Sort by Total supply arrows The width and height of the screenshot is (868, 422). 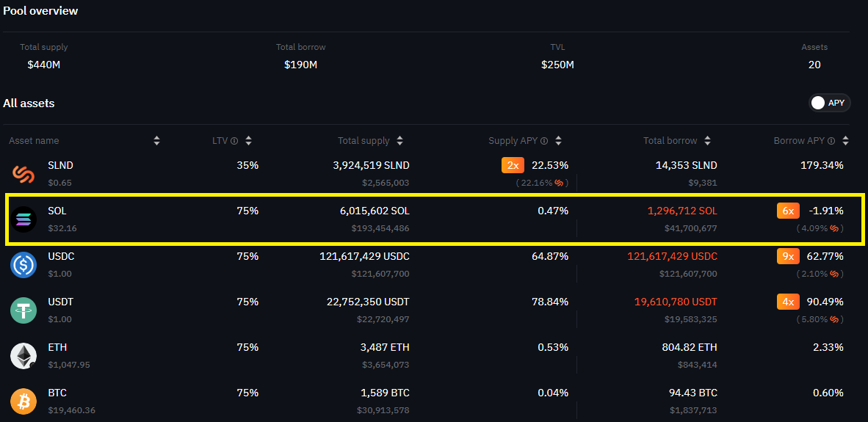(399, 141)
